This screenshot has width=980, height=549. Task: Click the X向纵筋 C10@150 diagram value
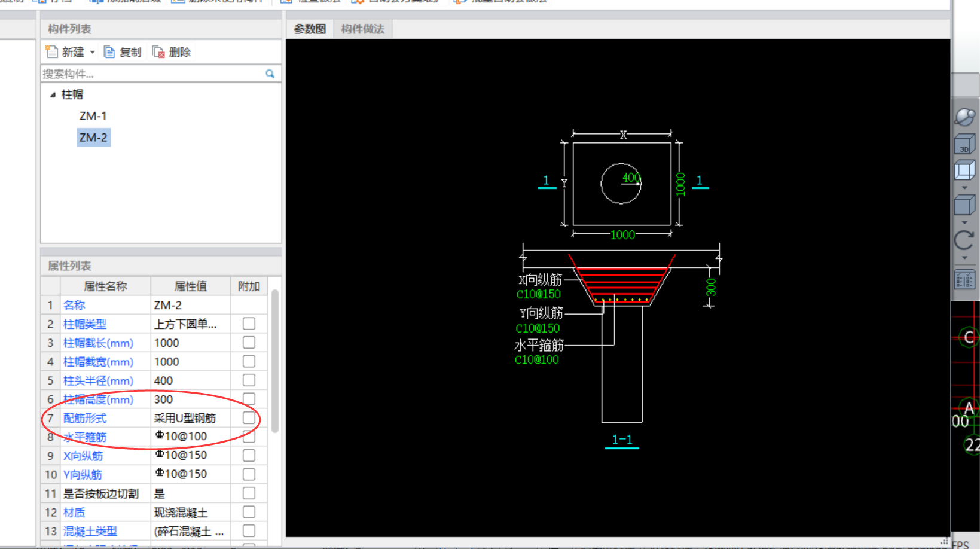539,294
